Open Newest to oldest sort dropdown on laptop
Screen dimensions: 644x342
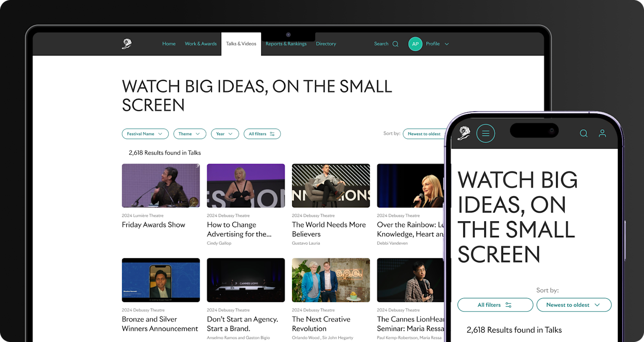coord(424,134)
